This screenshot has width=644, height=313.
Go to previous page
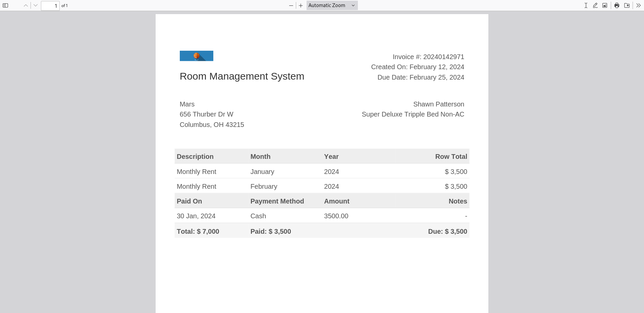coord(26,5)
